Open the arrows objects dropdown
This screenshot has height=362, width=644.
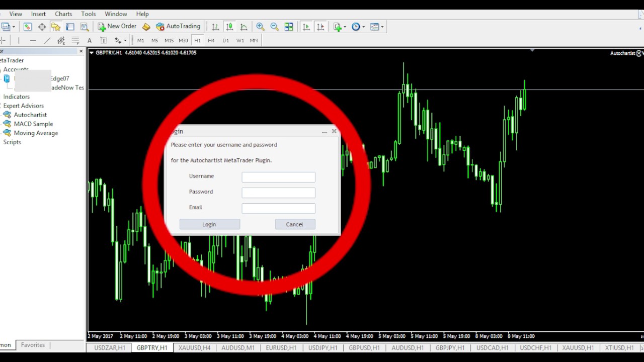(x=120, y=40)
